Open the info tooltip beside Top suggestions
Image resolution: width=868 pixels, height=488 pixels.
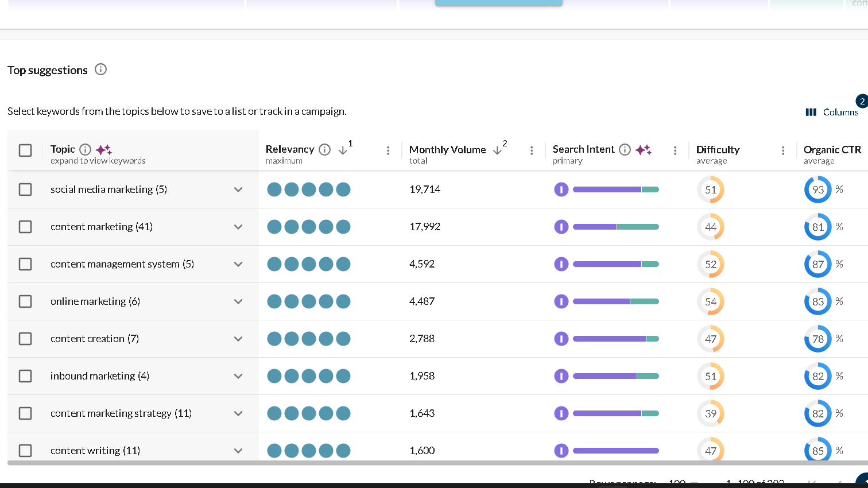pyautogui.click(x=101, y=69)
